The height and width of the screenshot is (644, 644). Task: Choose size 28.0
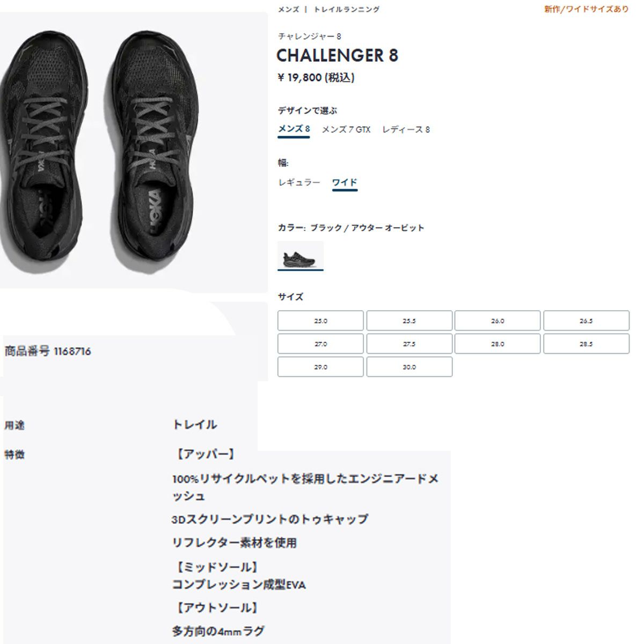coord(497,344)
